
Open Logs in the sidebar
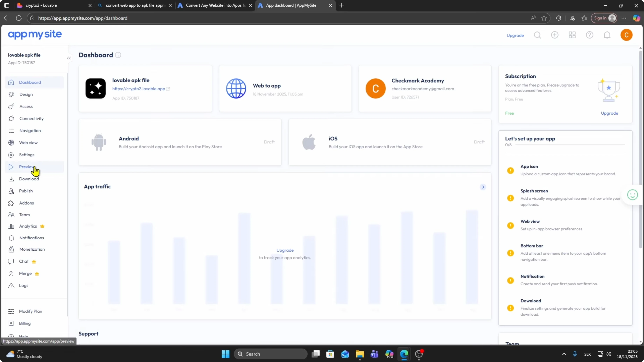tap(34, 285)
